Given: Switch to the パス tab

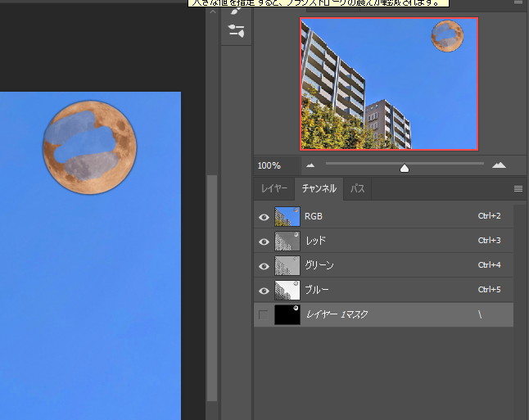Looking at the screenshot, I should coord(357,188).
